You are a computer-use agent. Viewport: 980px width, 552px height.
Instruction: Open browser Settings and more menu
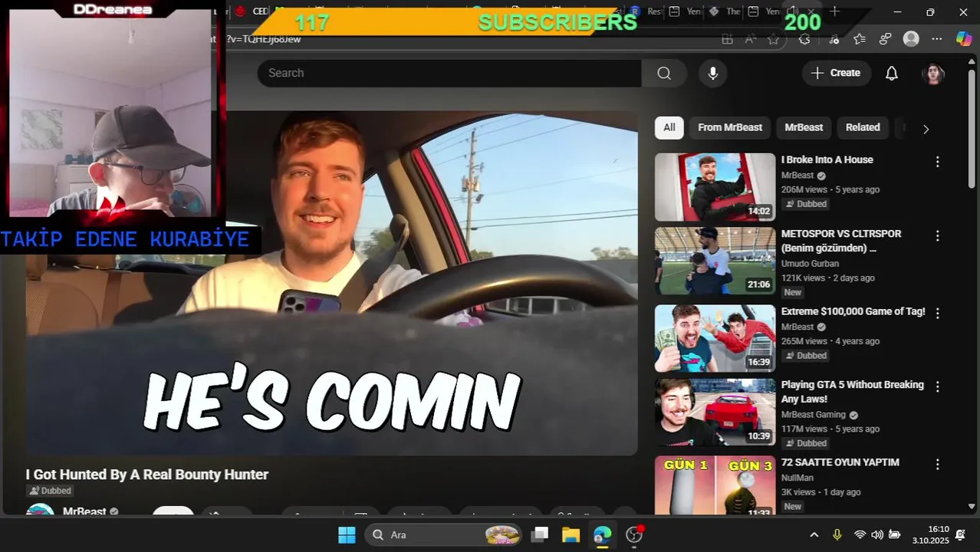937,39
